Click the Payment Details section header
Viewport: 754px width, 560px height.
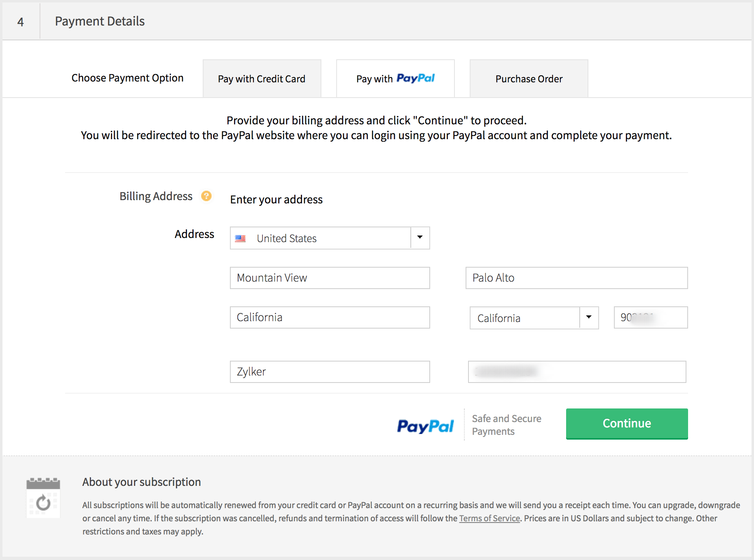100,21
